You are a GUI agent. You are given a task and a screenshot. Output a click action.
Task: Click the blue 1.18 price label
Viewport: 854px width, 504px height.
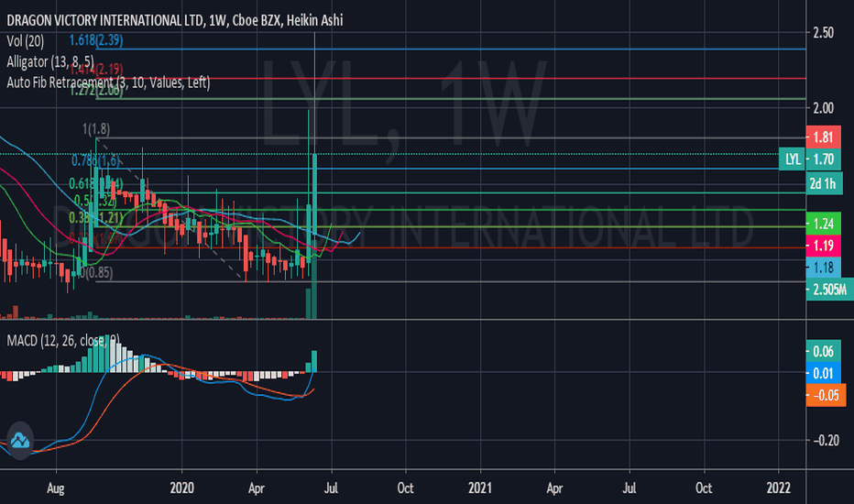pos(823,267)
